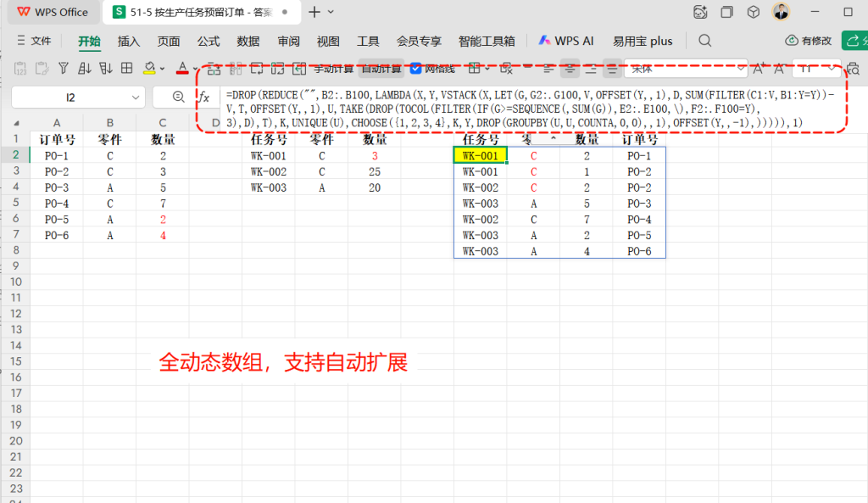
Task: Switch to the 开始 ribbon tab
Action: click(89, 41)
